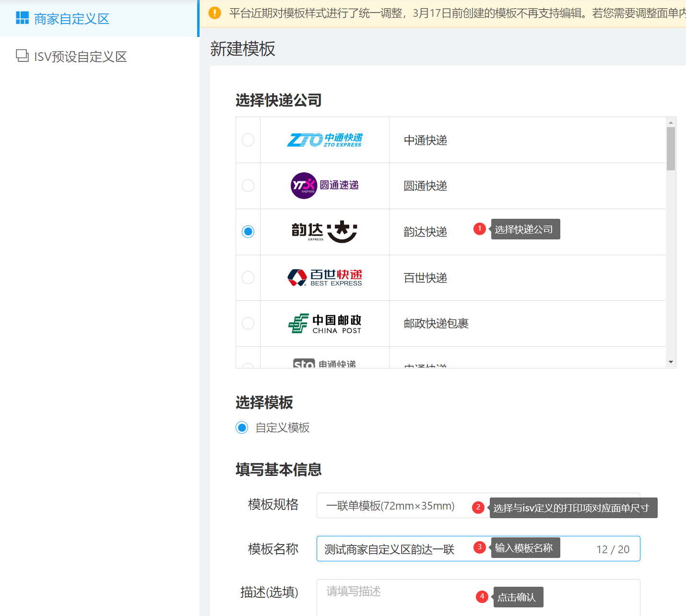Image resolution: width=686 pixels, height=616 pixels.
Task: Click the ZTO Express logo
Action: click(325, 140)
